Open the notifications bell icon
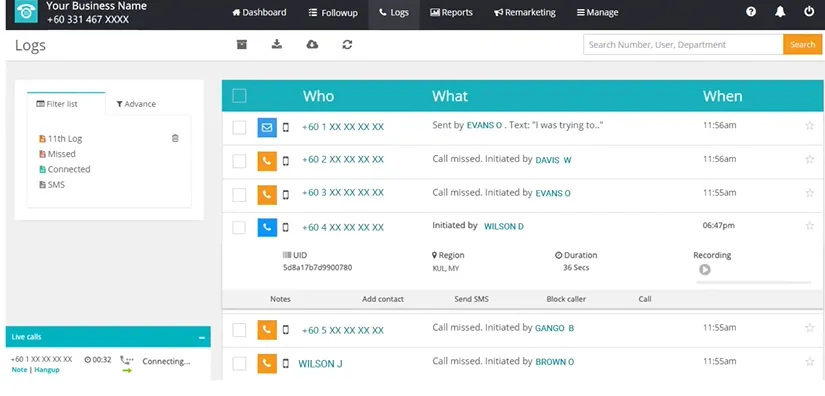825x396 pixels. [780, 12]
